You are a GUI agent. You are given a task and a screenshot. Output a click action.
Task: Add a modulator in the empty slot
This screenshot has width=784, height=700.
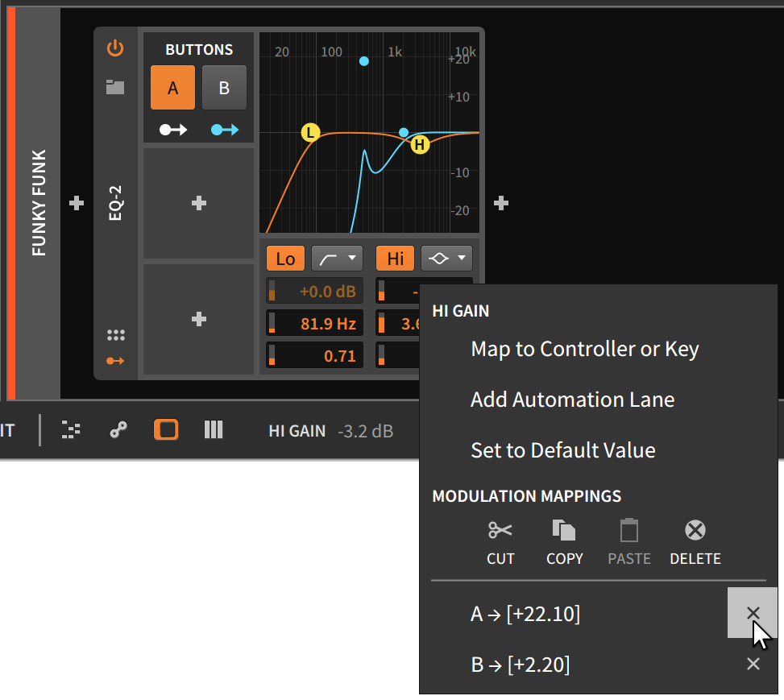click(x=198, y=204)
